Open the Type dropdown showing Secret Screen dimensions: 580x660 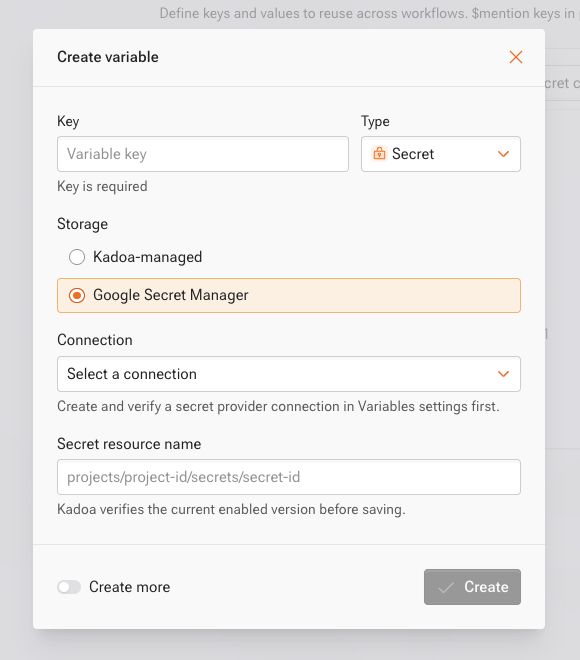pos(441,154)
